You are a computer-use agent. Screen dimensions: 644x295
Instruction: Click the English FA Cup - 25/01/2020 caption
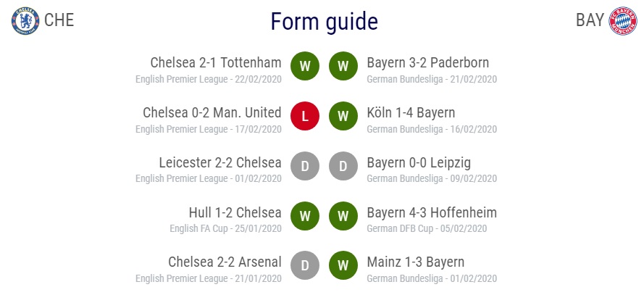226,228
